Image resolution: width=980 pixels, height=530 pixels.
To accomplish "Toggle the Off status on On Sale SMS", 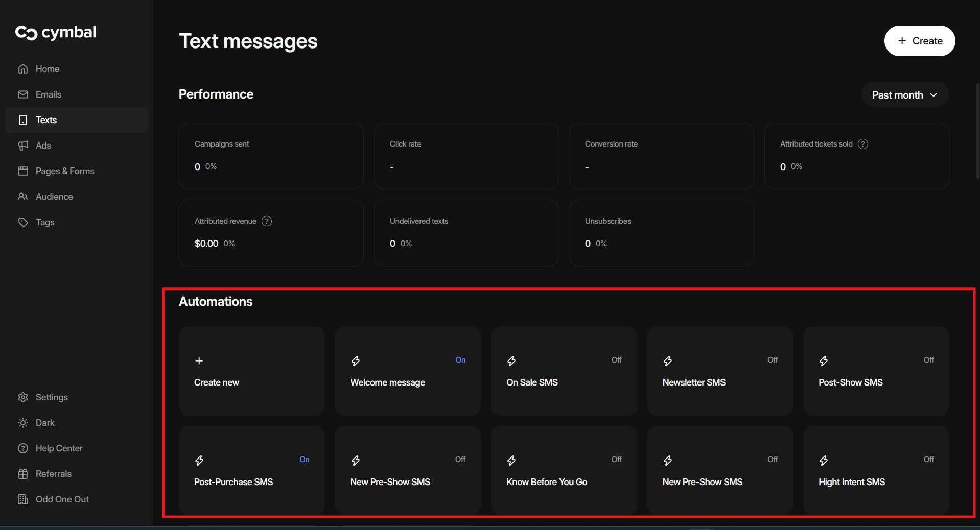I will pyautogui.click(x=616, y=360).
